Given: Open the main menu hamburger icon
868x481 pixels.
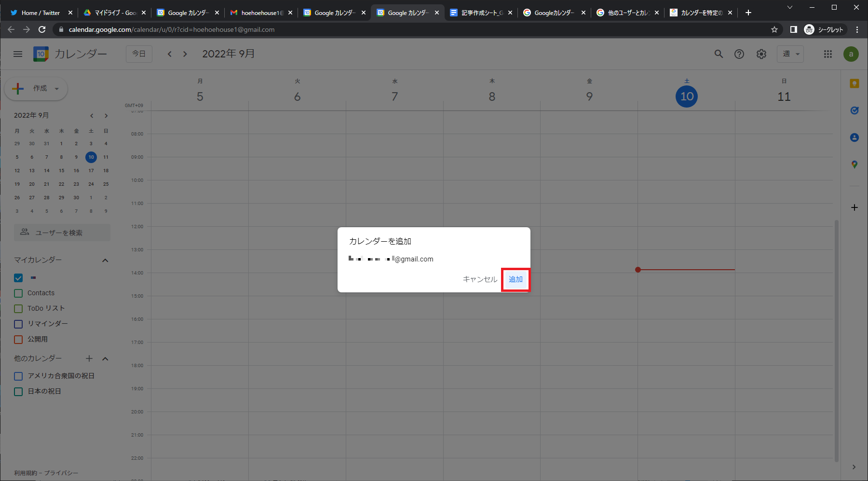Looking at the screenshot, I should point(18,54).
